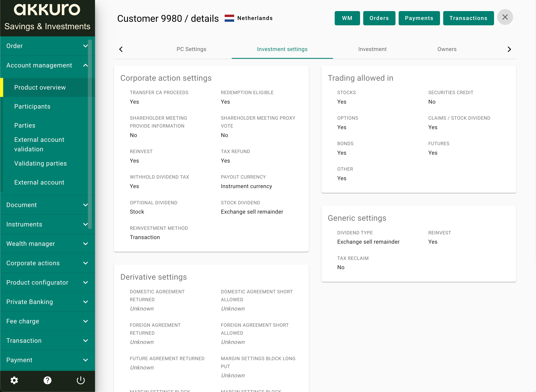Select Product overview in the sidebar

pyautogui.click(x=40, y=87)
